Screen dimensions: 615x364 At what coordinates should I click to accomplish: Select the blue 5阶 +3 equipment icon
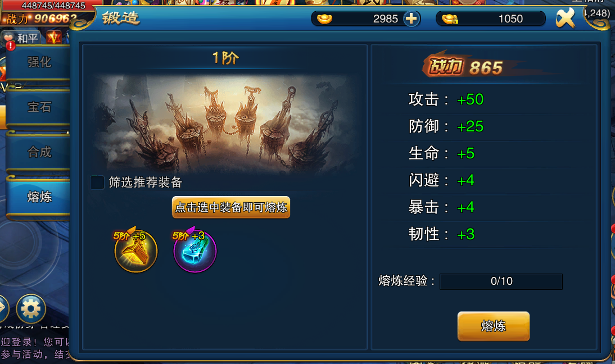[195, 251]
